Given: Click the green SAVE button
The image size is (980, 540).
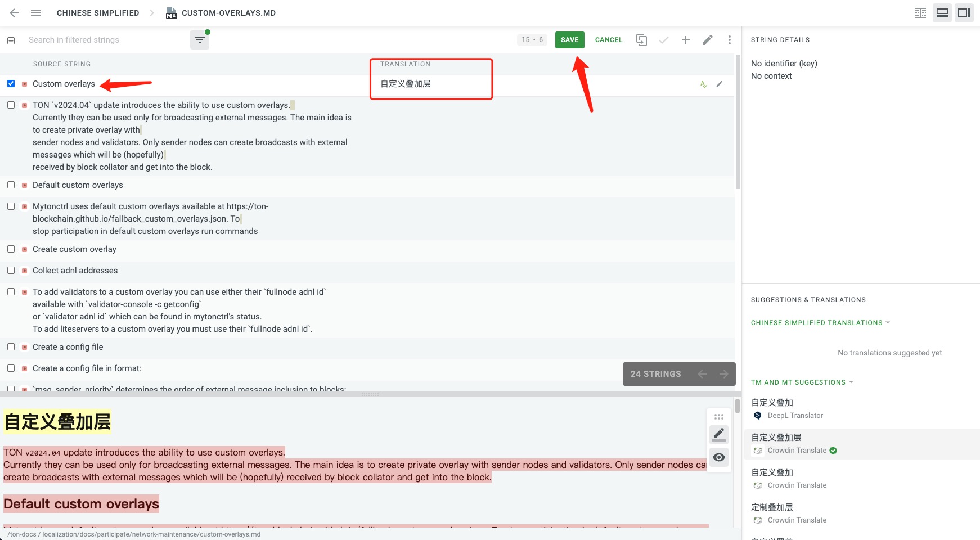Looking at the screenshot, I should pyautogui.click(x=569, y=40).
